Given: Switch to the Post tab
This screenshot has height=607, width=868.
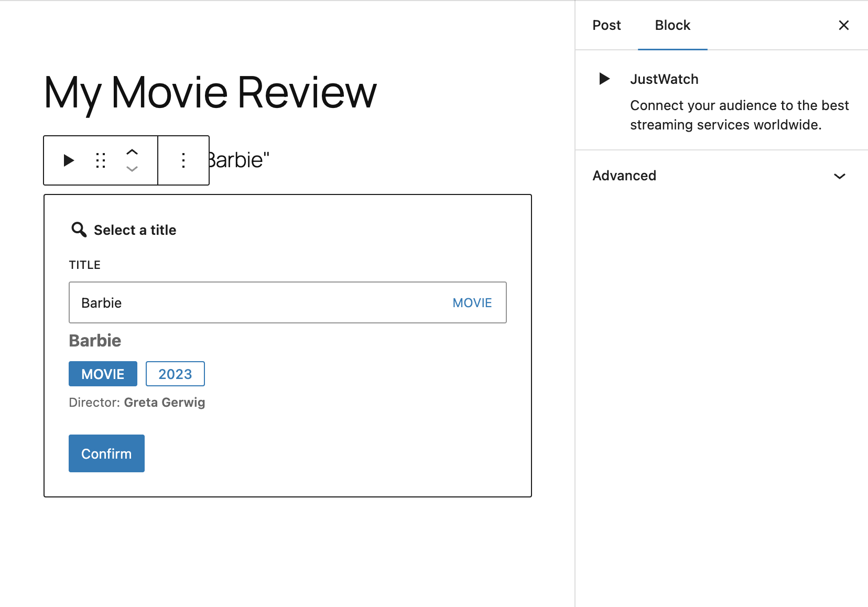Looking at the screenshot, I should point(606,25).
